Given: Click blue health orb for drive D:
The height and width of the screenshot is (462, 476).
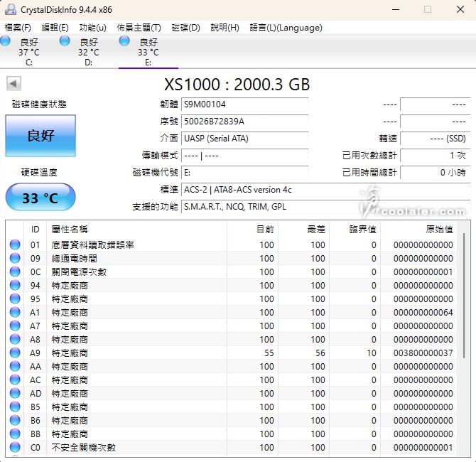Looking at the screenshot, I should pyautogui.click(x=65, y=41).
